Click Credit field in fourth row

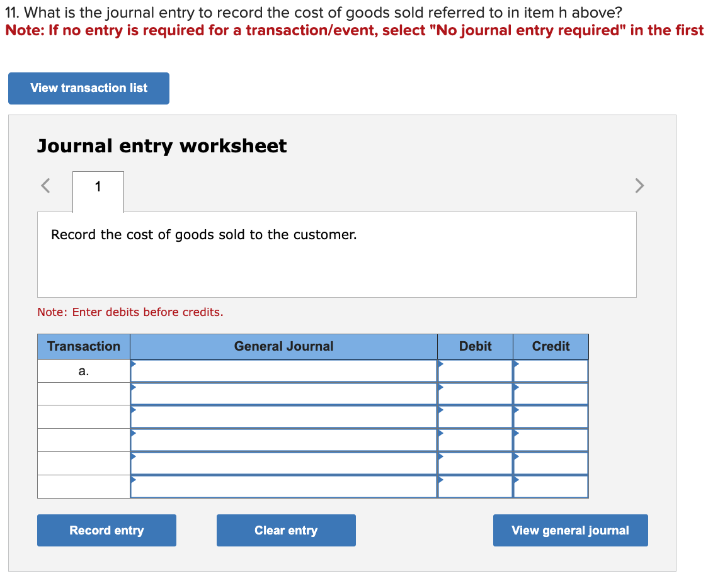pyautogui.click(x=551, y=440)
